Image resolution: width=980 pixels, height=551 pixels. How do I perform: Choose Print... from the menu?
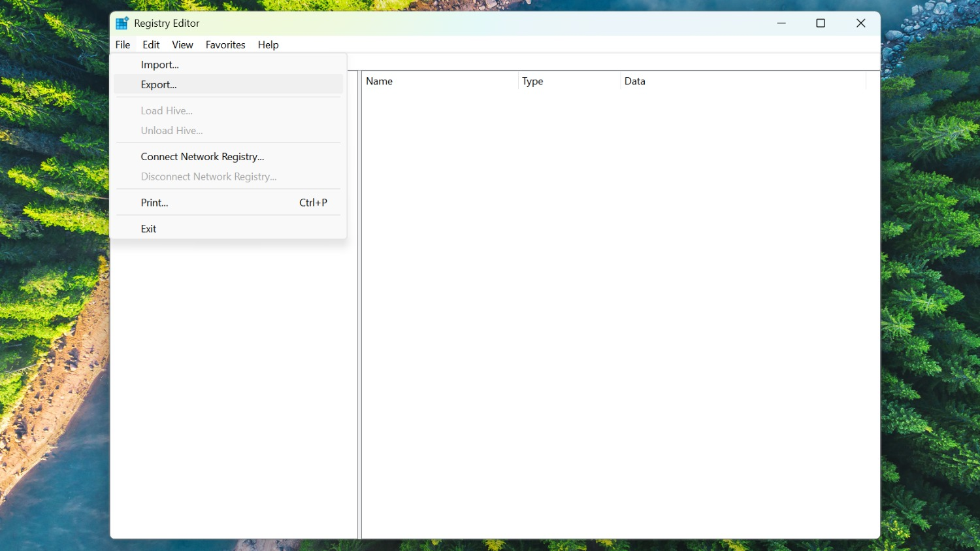click(x=155, y=203)
